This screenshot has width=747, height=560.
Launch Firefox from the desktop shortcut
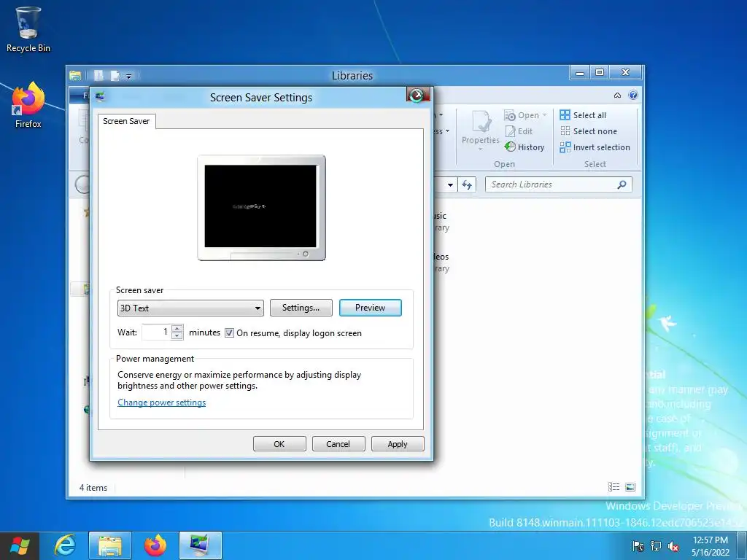tap(28, 105)
